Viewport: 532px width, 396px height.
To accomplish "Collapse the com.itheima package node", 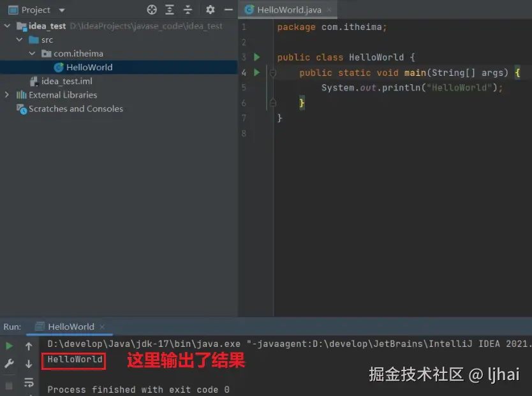I will tap(33, 54).
